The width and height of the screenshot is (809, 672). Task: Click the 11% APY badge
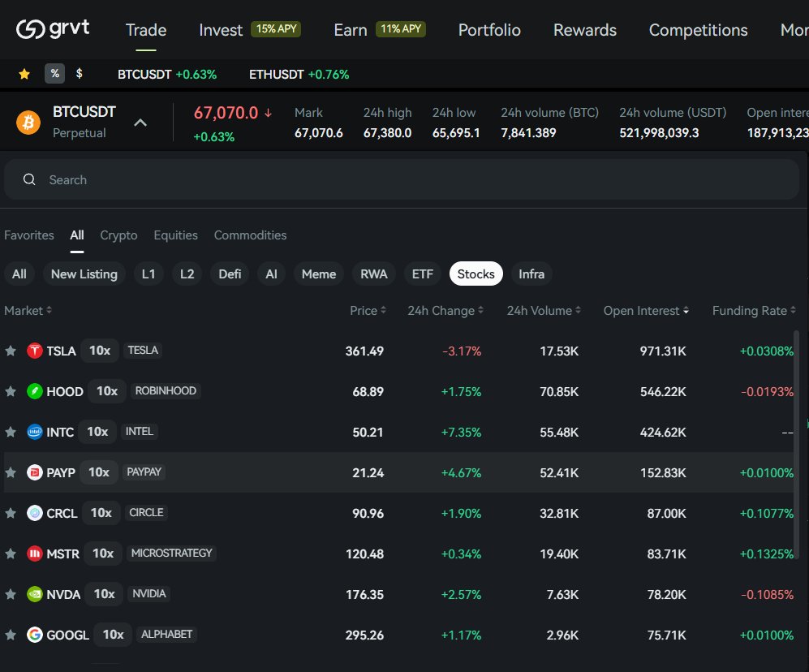click(x=401, y=29)
